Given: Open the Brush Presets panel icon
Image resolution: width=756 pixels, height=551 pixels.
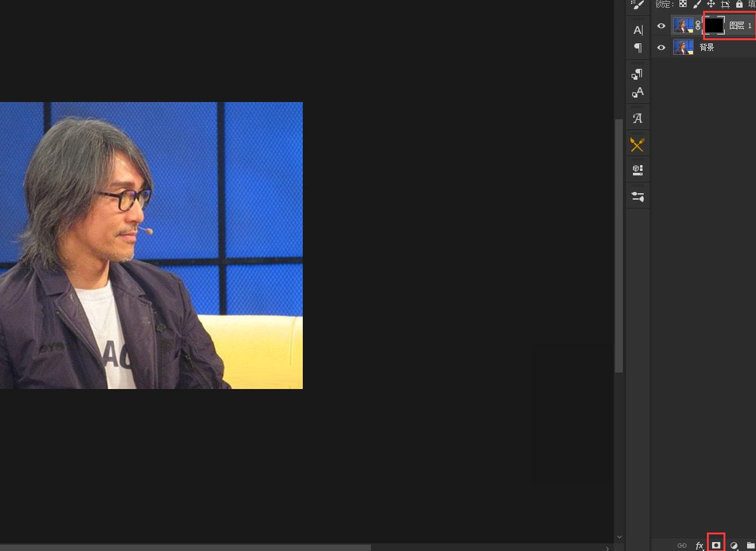Looking at the screenshot, I should coord(637,5).
